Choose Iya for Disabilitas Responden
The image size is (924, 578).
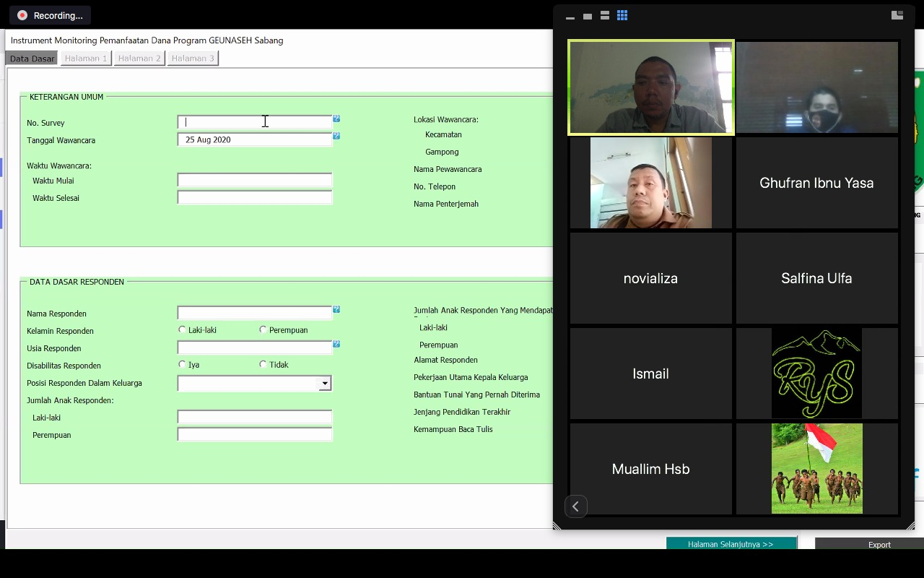tap(182, 365)
